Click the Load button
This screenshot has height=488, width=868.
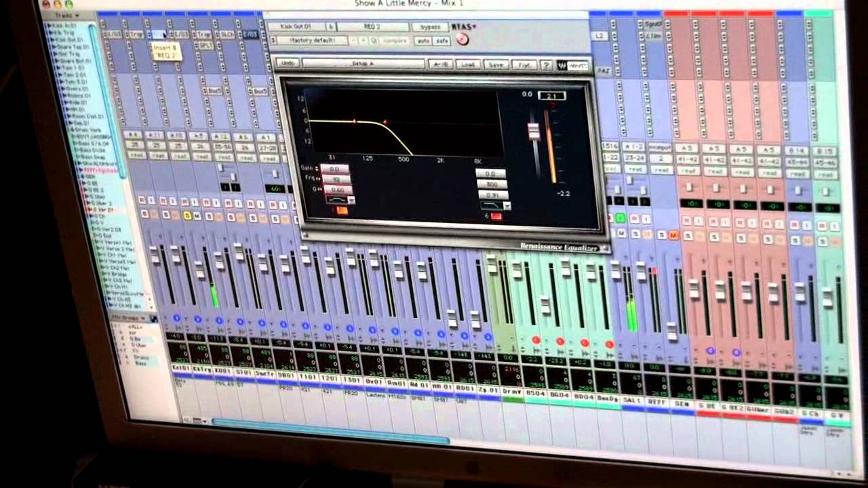(469, 64)
